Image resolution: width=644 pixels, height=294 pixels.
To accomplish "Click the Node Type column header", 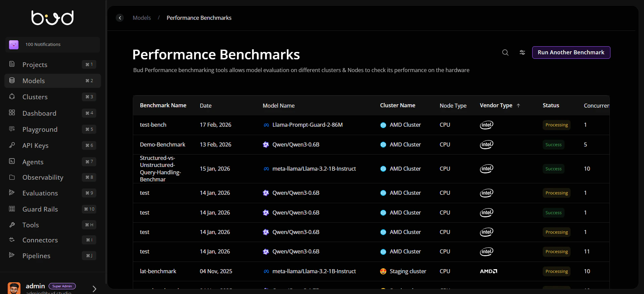I will coord(453,106).
